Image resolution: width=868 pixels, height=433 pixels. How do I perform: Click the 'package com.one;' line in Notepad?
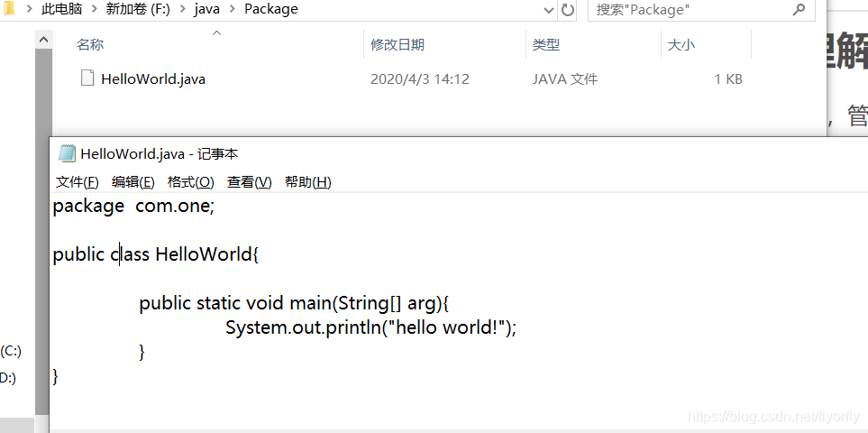tap(133, 207)
